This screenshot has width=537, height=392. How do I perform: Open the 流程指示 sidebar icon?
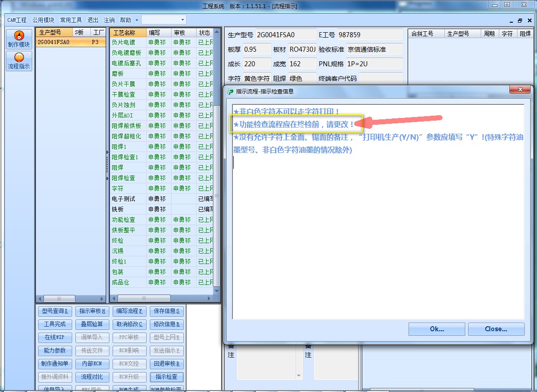coord(19,61)
